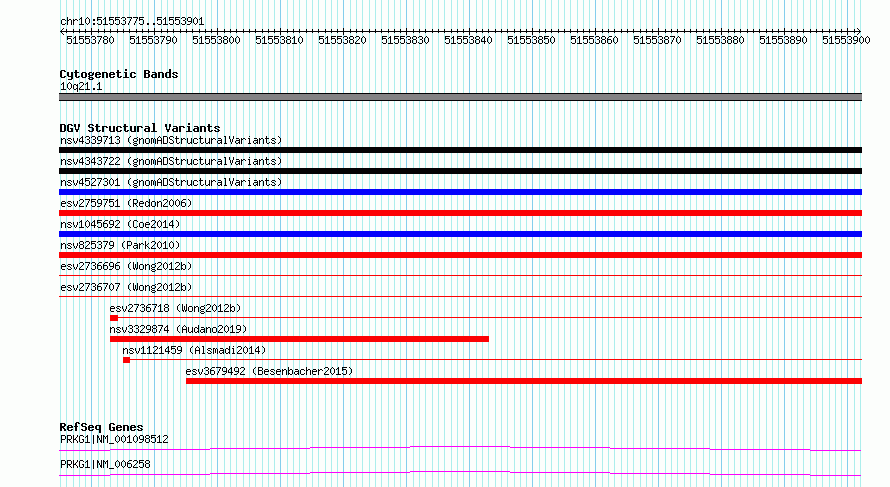This screenshot has height=487, width=890.
Task: Click ruler position 51553870
Action: click(657, 40)
